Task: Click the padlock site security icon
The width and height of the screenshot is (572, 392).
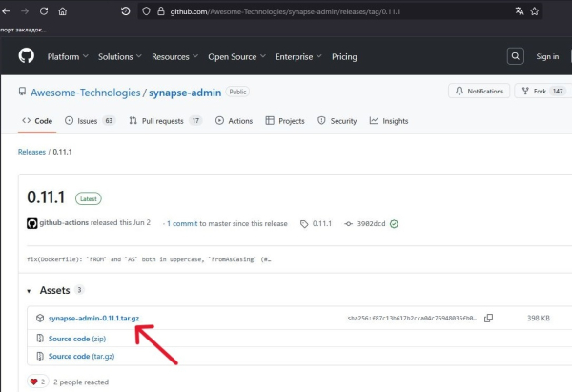Action: pyautogui.click(x=161, y=11)
